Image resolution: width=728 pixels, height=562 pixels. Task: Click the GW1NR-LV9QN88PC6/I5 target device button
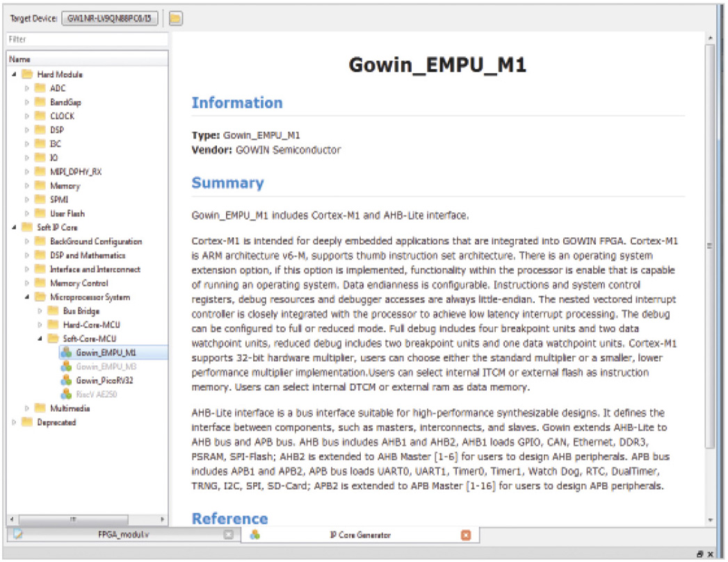(x=111, y=18)
